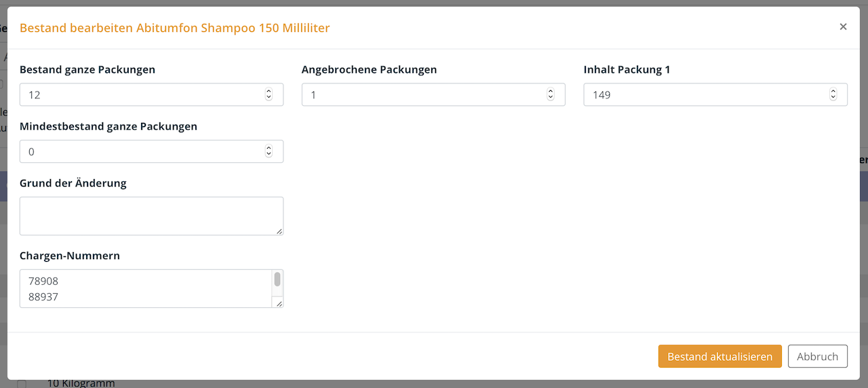Click the Chargen-Nummern scrollbar thumb

point(277,279)
